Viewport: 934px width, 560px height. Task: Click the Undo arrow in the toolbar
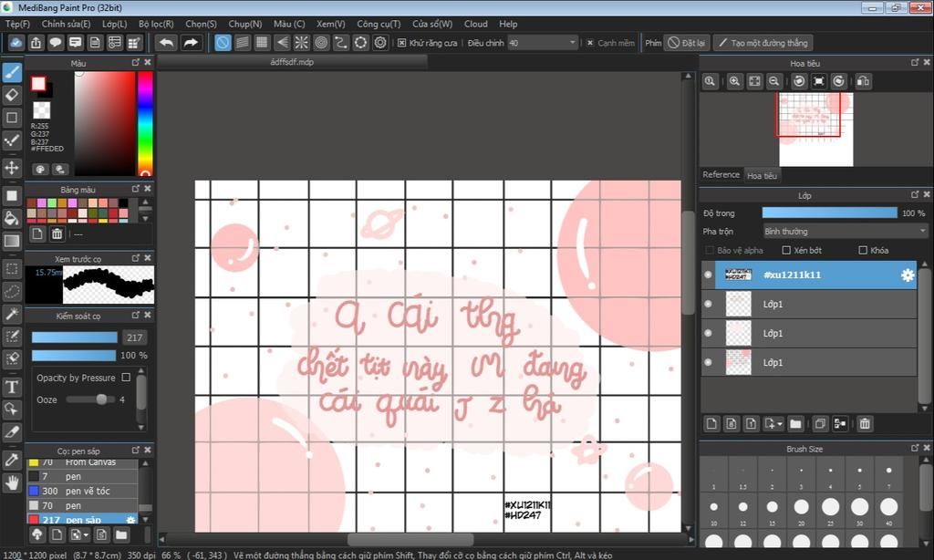point(167,43)
